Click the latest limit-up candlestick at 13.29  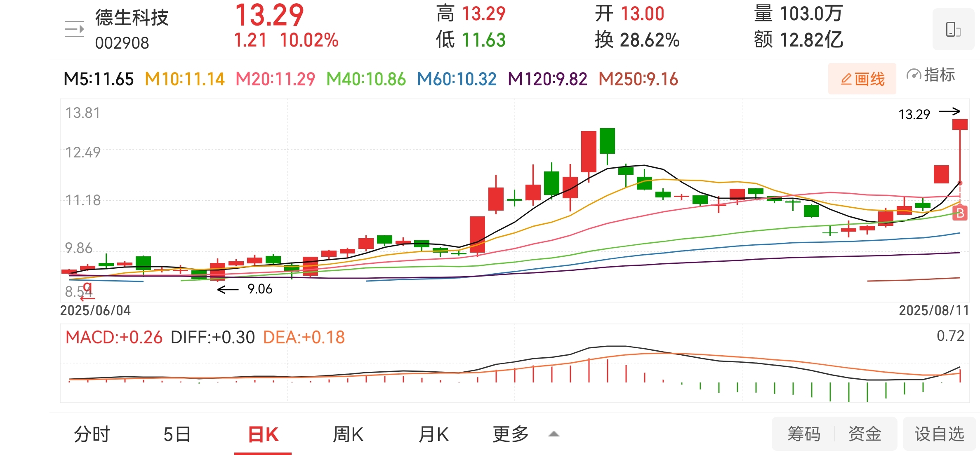click(960, 124)
